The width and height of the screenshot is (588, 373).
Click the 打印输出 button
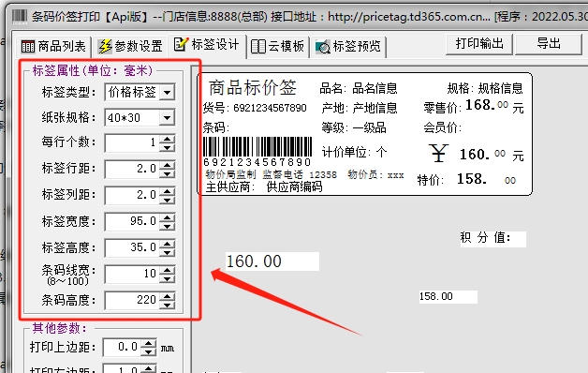pos(479,44)
